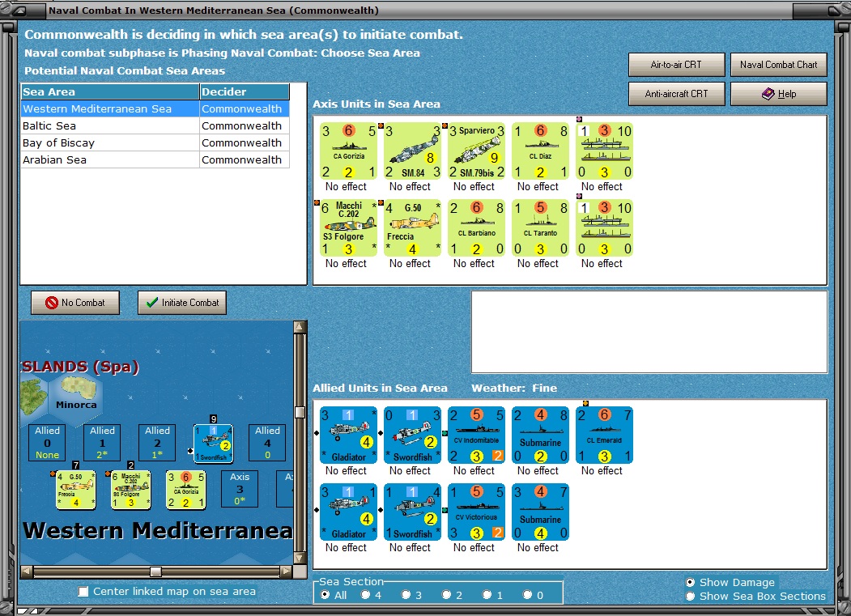Screen dimensions: 851x616
Task: Select the CV Indomitable carrier counter
Action: [477, 435]
